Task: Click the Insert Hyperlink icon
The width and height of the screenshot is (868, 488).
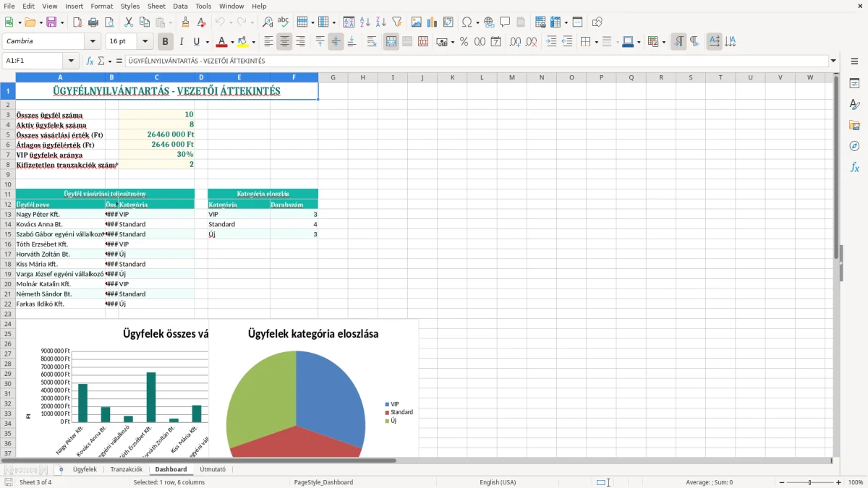Action: [490, 22]
